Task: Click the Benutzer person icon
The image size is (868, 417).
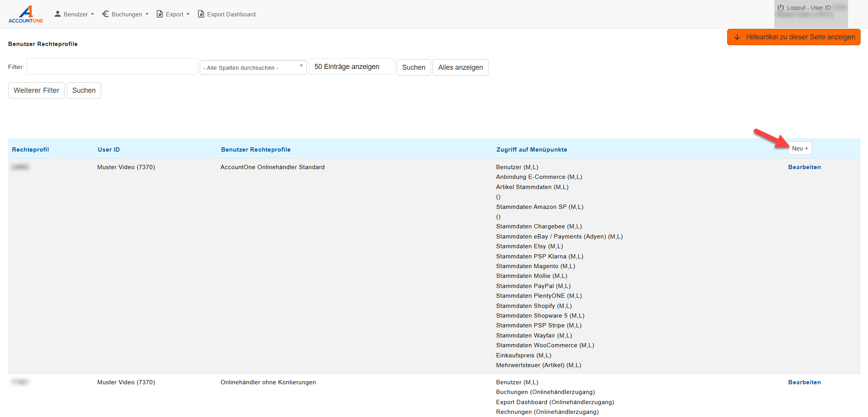Action: pyautogui.click(x=58, y=14)
